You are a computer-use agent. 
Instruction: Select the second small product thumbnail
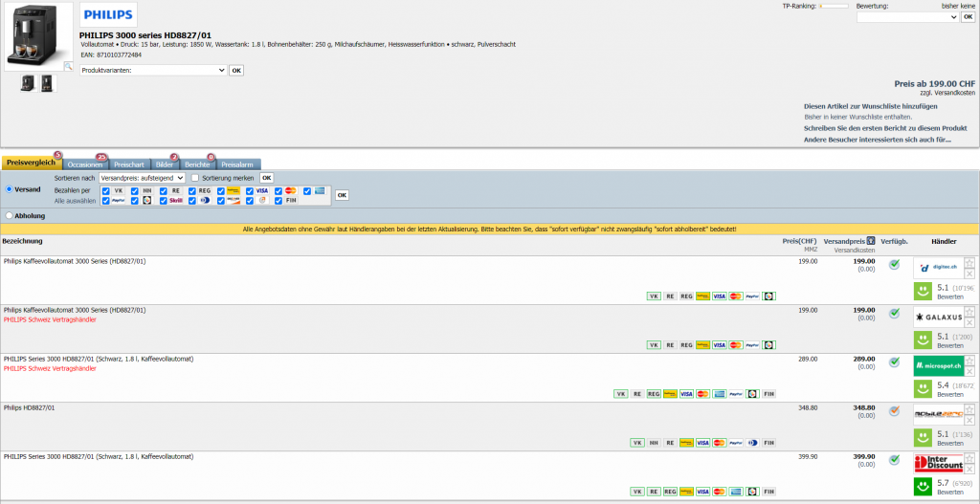(x=48, y=83)
